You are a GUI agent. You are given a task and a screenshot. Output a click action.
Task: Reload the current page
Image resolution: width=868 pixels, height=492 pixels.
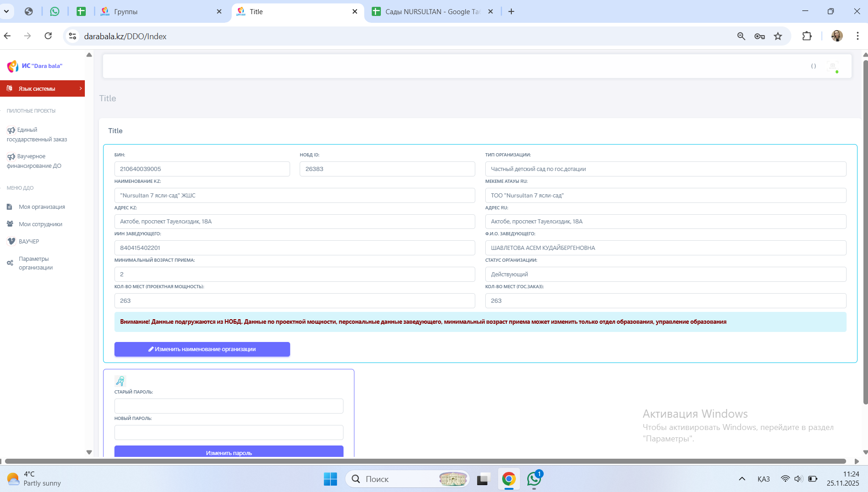point(48,36)
